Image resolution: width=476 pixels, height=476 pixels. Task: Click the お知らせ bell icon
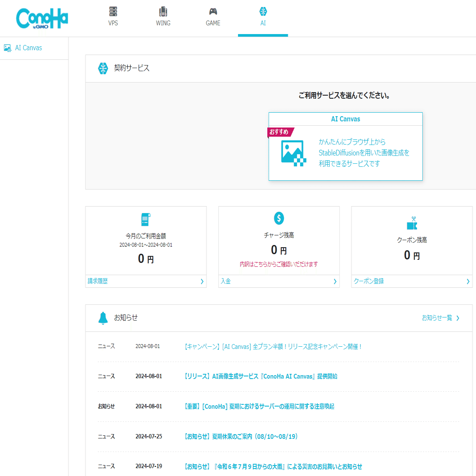coord(103,318)
